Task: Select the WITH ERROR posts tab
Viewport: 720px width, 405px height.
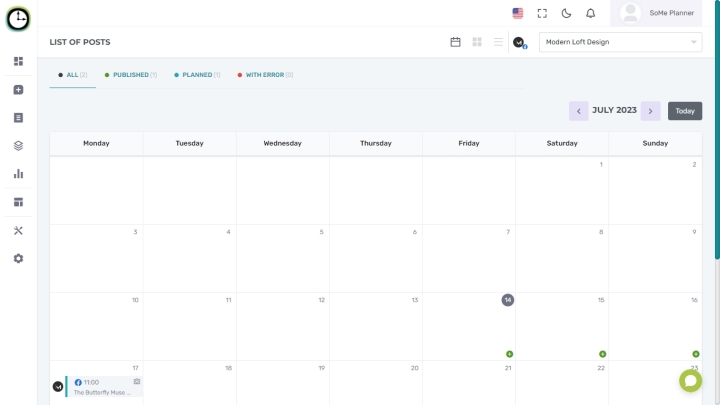Action: tap(265, 75)
